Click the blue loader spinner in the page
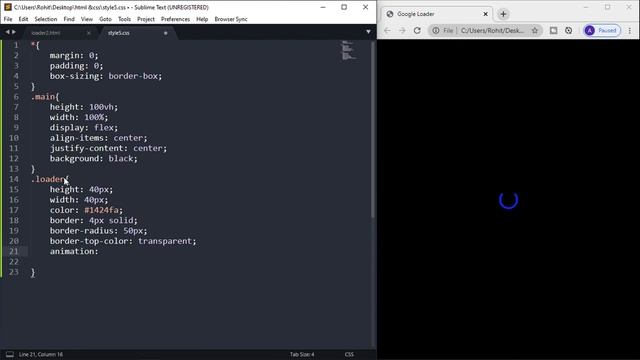 pos(509,200)
